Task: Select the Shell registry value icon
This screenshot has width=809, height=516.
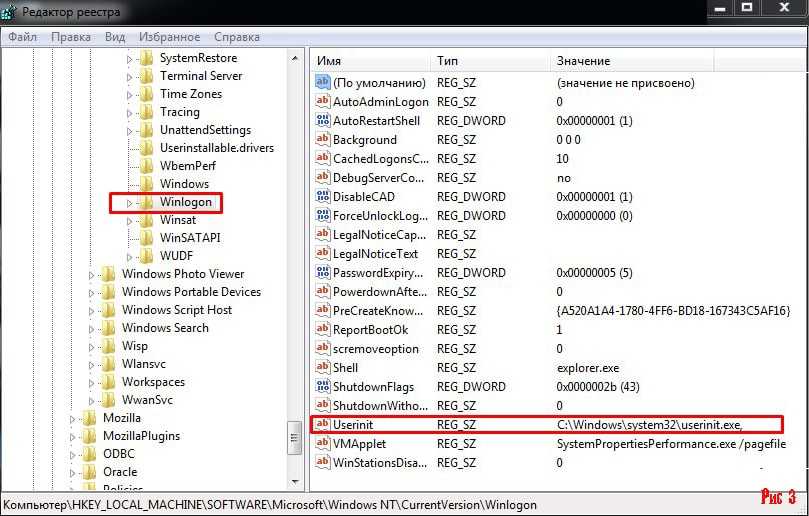Action: [x=322, y=367]
